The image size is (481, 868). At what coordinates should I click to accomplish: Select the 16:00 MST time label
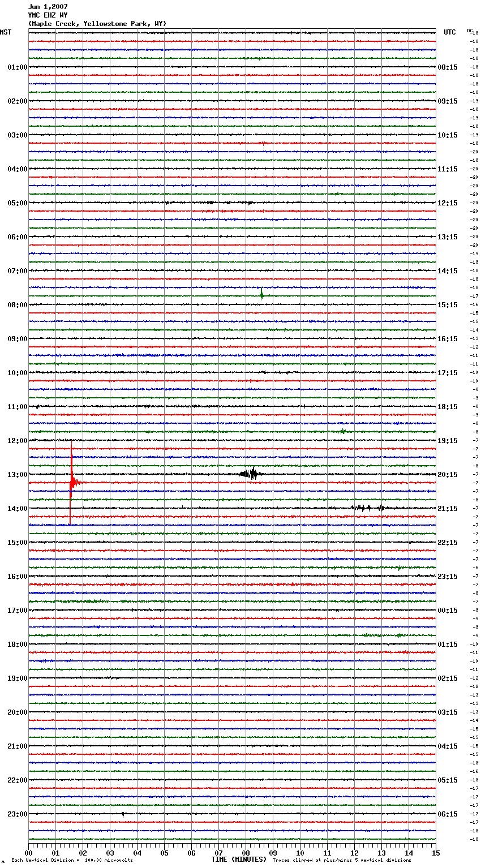coord(17,577)
